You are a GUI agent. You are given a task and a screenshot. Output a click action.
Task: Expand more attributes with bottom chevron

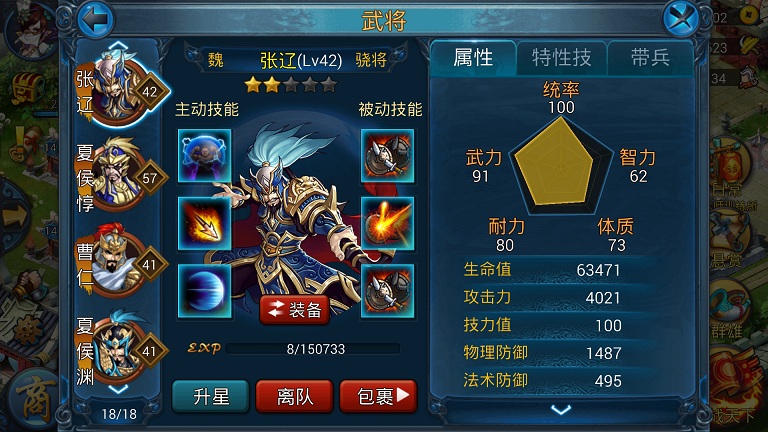561,409
